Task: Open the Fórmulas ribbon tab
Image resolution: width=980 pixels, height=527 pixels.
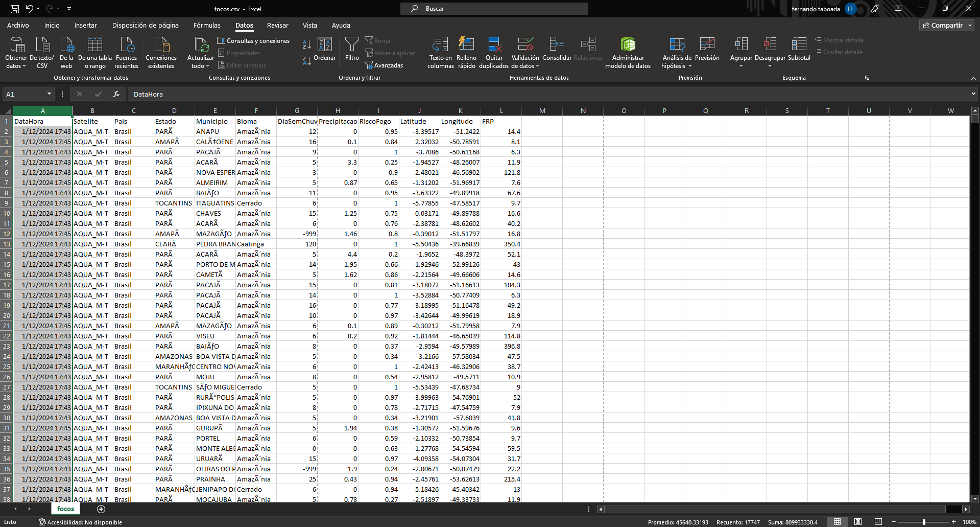Action: (x=207, y=25)
